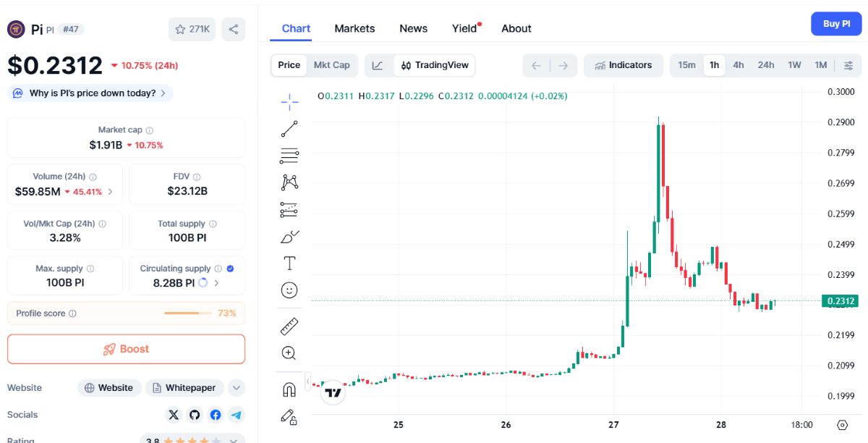Switch to the News tab
The height and width of the screenshot is (443, 868).
(413, 28)
